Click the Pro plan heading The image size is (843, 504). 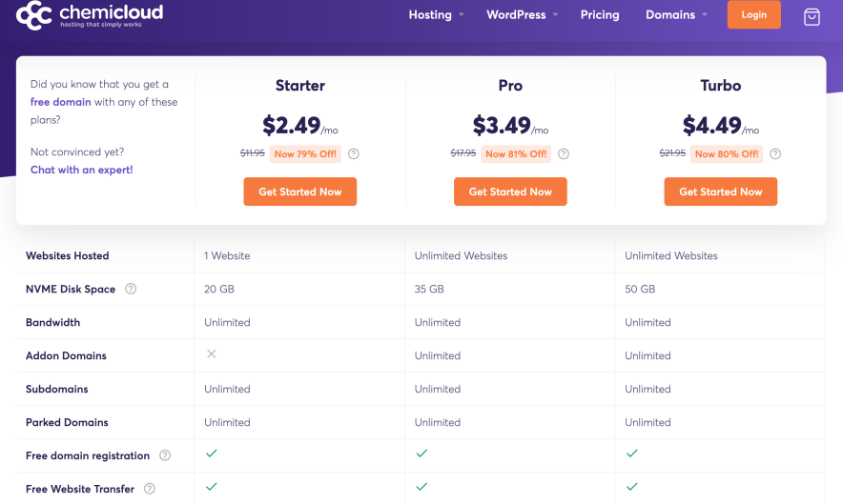(x=510, y=86)
